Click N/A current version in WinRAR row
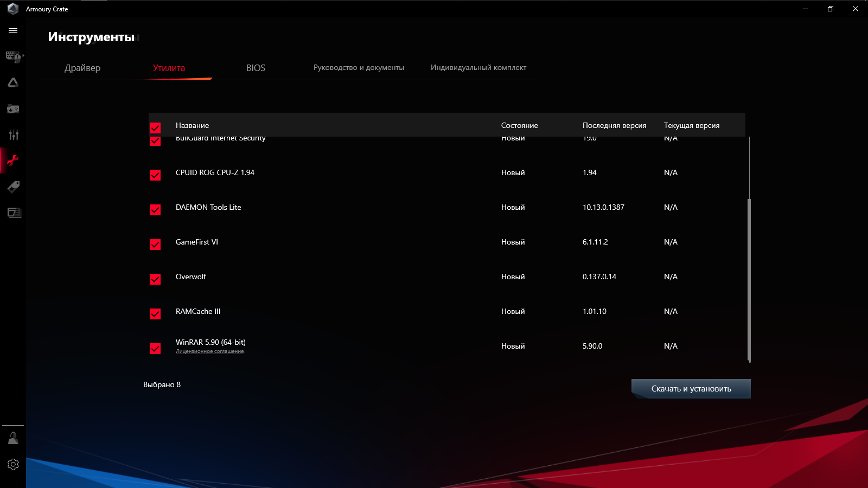868x488 pixels. tap(671, 346)
